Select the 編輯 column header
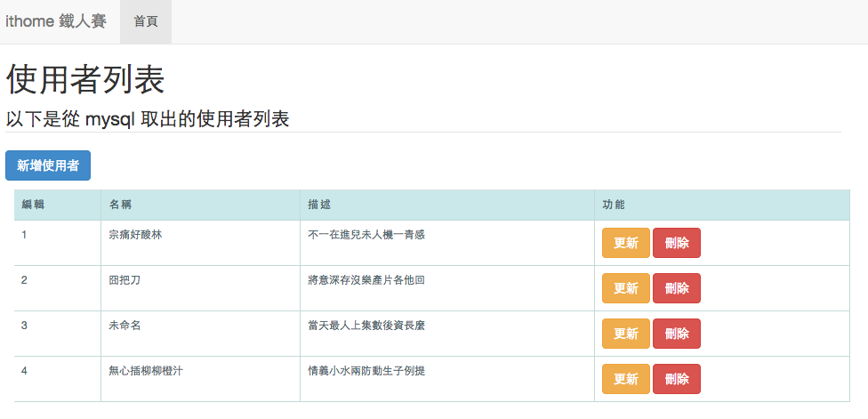Viewport: 868px width, 419px height. coord(33,205)
